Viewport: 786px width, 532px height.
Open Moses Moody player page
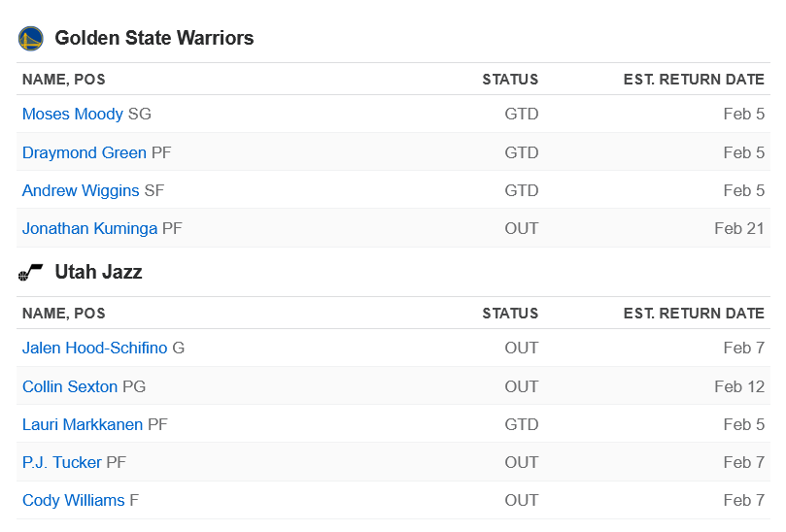(x=73, y=114)
